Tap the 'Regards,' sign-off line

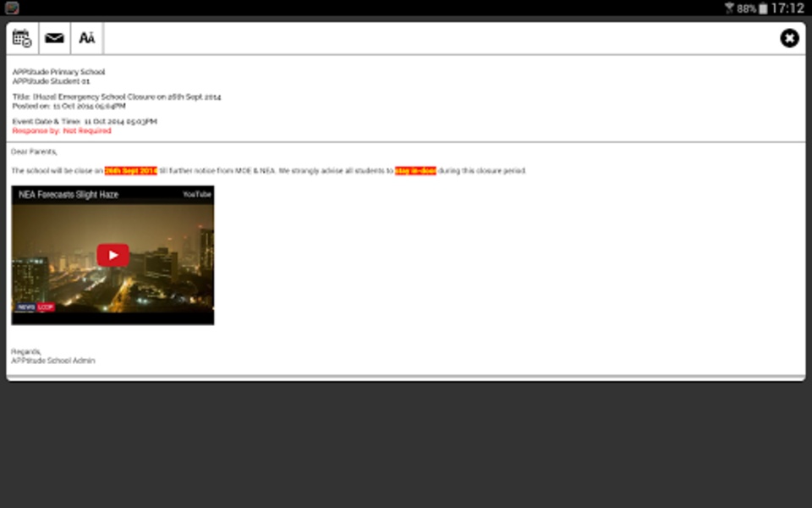tap(26, 351)
